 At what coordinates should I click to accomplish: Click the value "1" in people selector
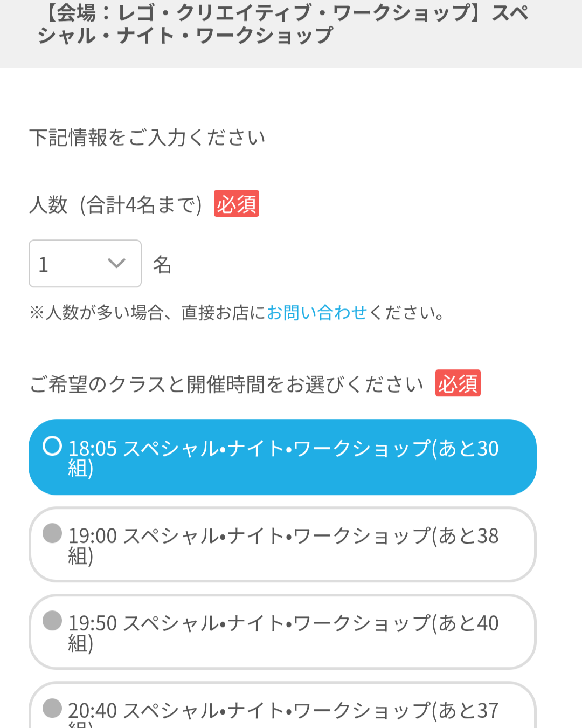tap(44, 265)
